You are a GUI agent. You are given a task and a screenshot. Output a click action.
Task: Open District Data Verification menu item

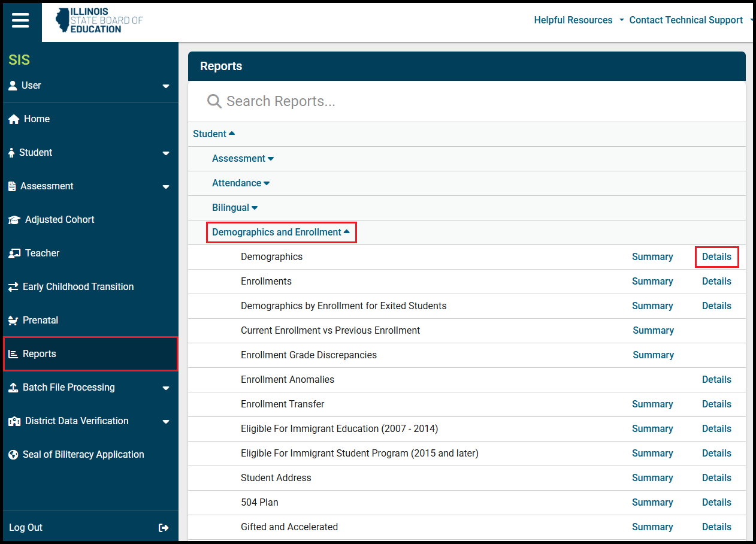77,421
